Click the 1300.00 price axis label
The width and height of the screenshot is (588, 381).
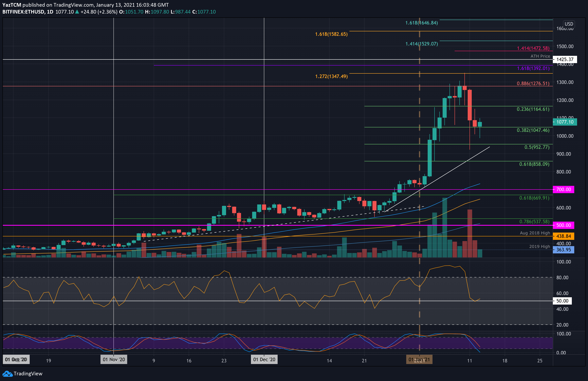(565, 82)
